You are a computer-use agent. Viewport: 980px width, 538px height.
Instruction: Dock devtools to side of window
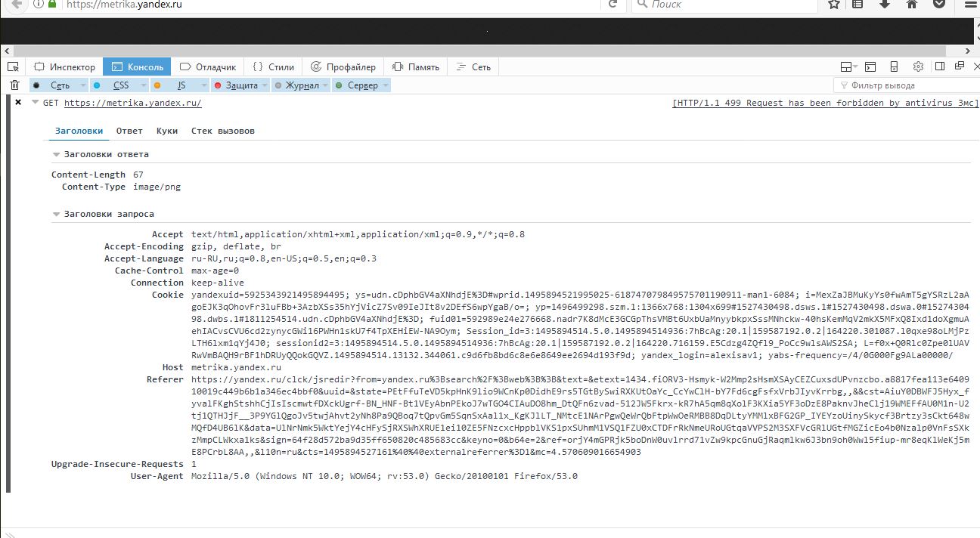938,66
